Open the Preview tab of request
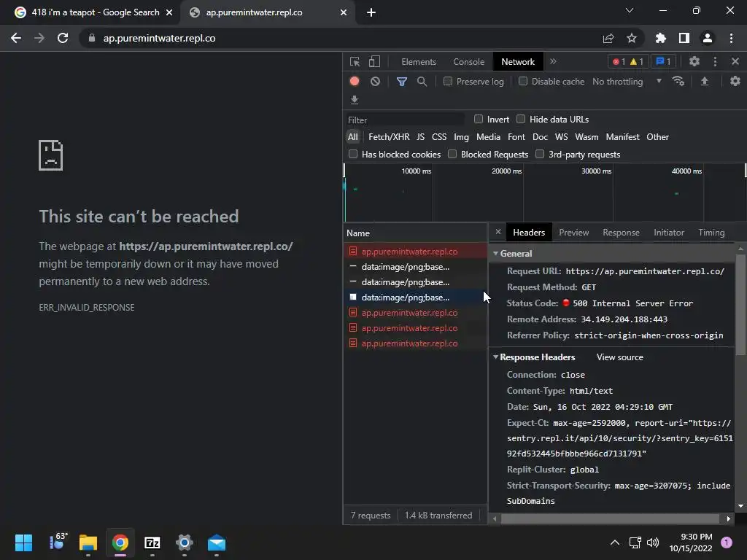This screenshot has width=747, height=560. 573,233
